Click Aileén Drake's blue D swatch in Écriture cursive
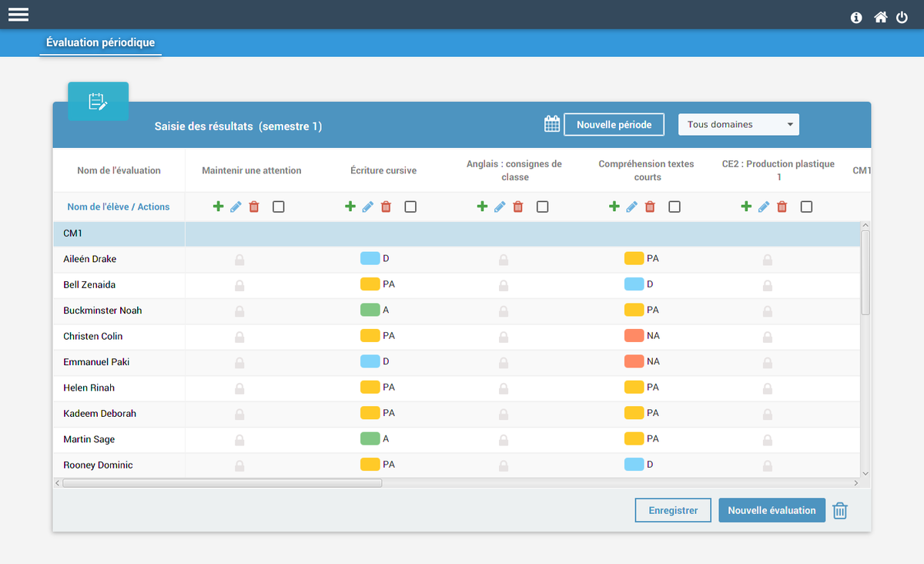The width and height of the screenshot is (924, 564). click(370, 258)
